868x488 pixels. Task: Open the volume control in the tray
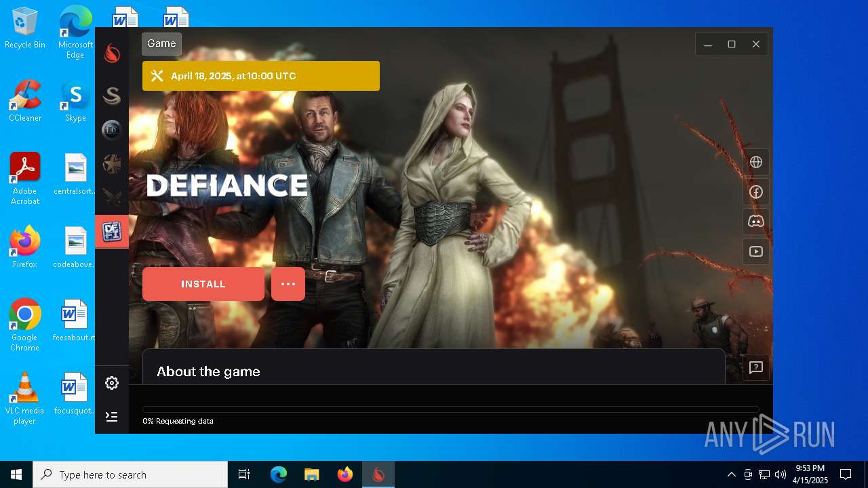[x=781, y=474]
